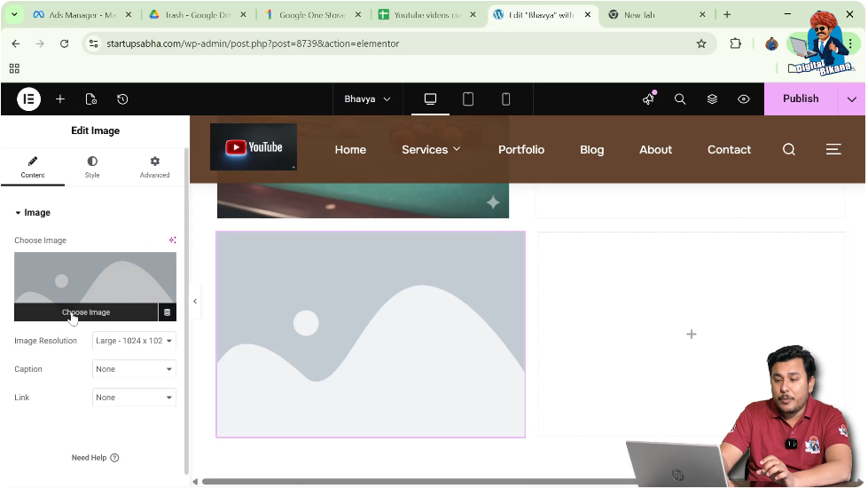The image size is (868, 489).
Task: Open the Home navigation link
Action: pos(350,149)
